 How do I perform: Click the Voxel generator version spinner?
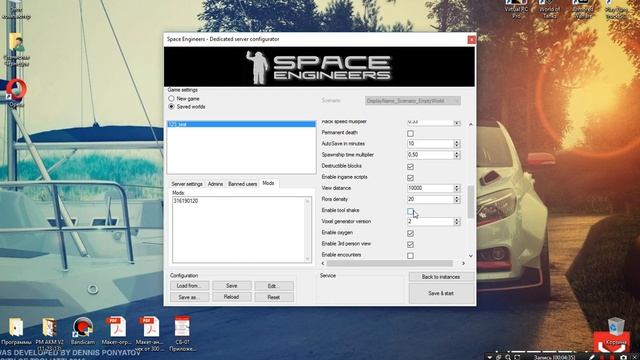(x=457, y=221)
